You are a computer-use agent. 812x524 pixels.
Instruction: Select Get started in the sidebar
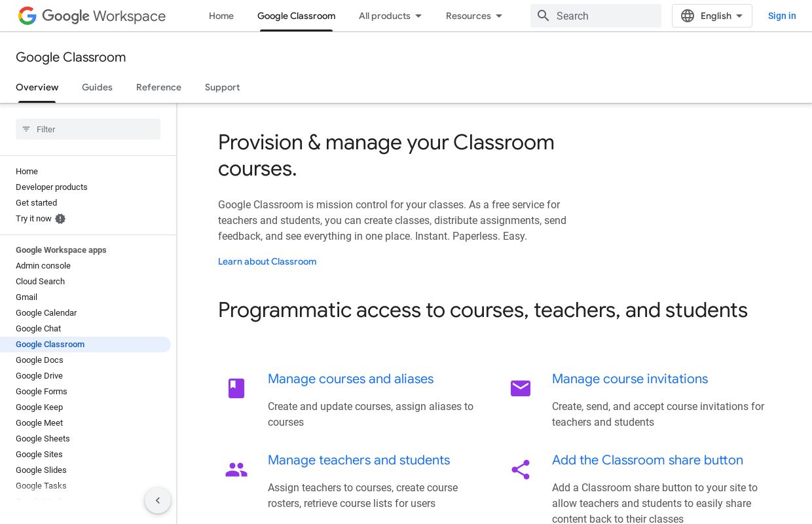(36, 203)
